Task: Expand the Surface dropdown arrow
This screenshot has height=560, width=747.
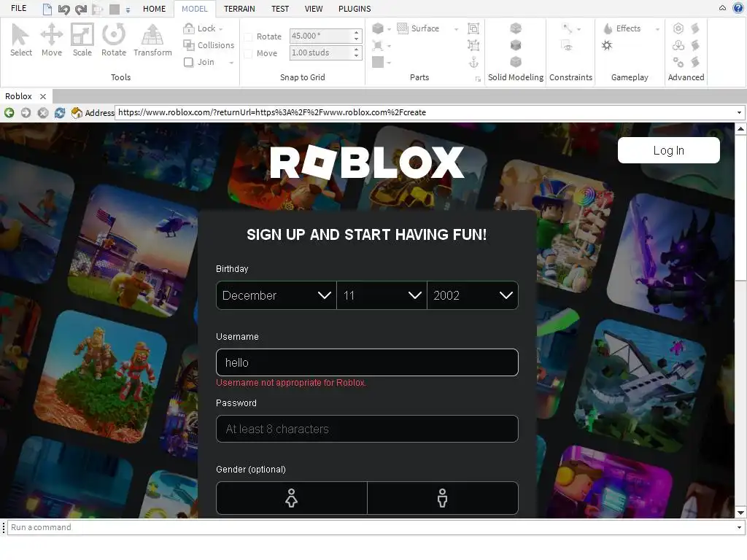Action: [456, 29]
